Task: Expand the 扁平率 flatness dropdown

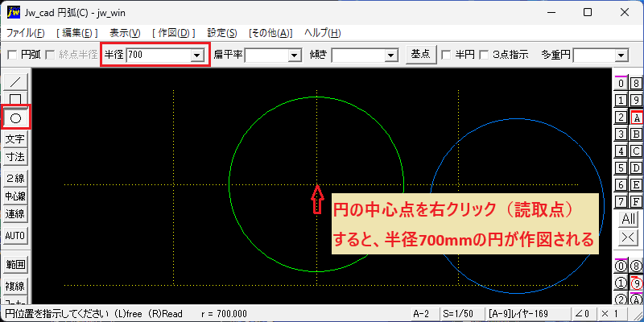Action: [294, 55]
